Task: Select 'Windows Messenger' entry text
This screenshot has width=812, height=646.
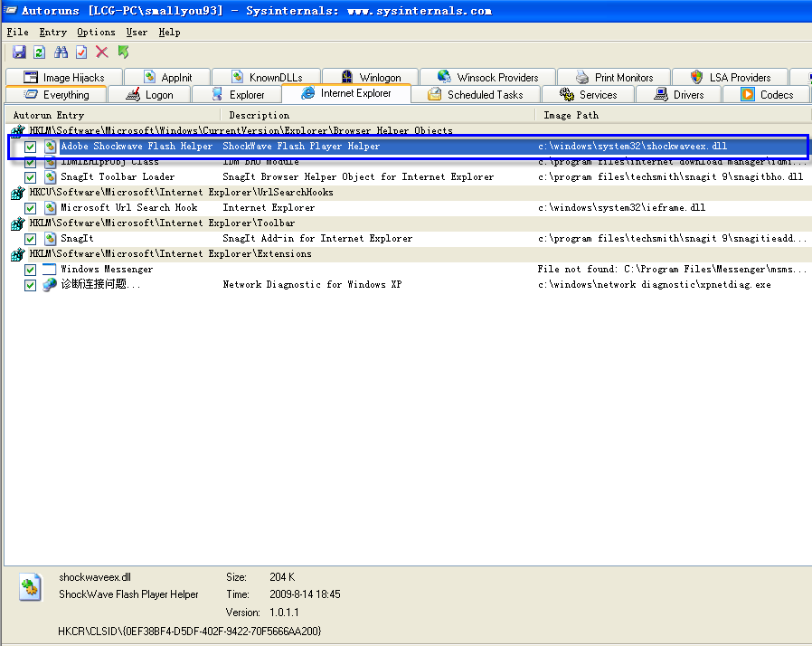Action: tap(107, 270)
